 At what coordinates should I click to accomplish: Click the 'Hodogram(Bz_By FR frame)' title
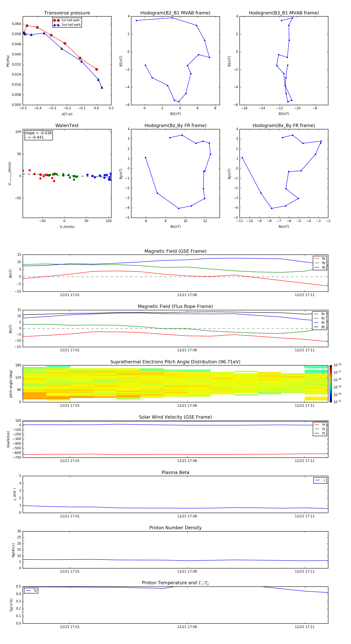[x=175, y=125]
